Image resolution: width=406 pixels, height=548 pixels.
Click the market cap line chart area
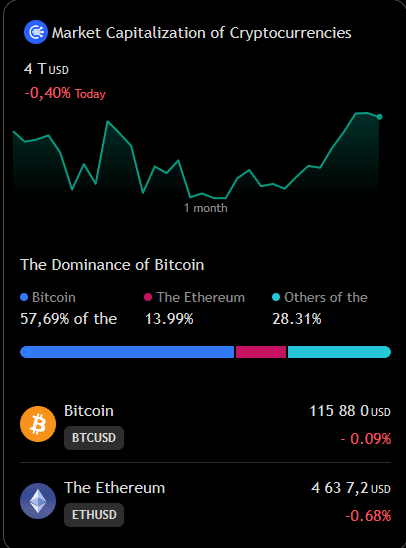pos(198,156)
